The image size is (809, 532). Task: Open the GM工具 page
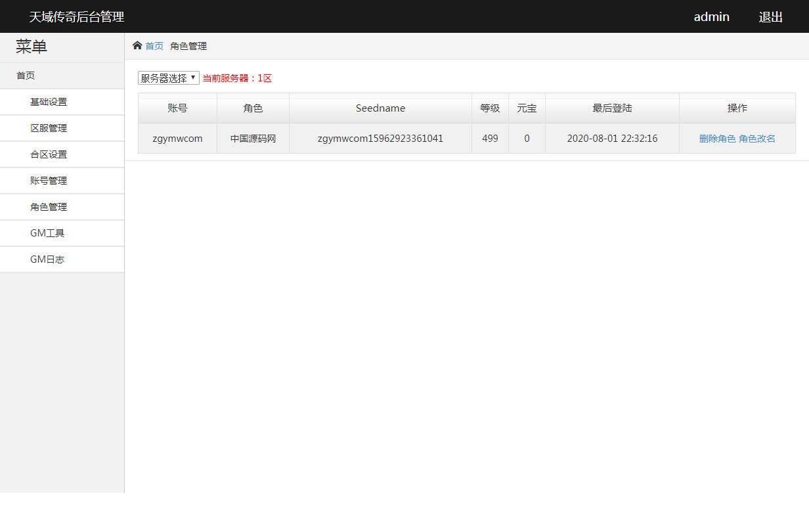(47, 233)
